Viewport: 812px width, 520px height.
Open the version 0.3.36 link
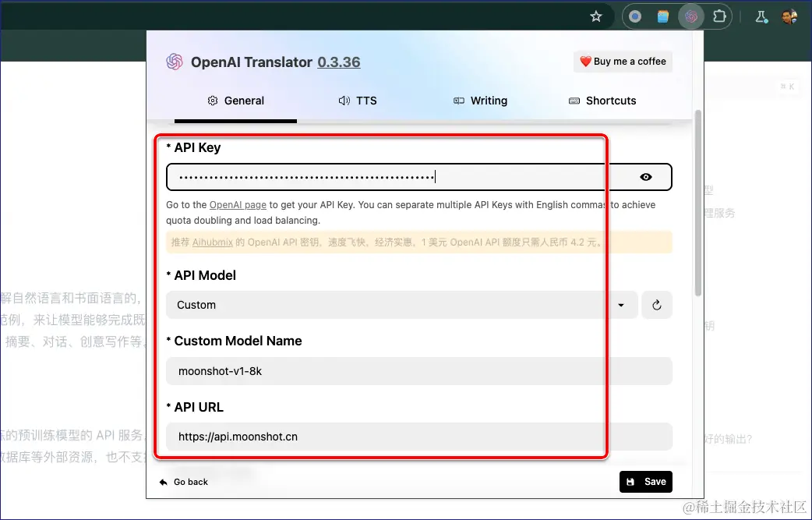(x=339, y=62)
